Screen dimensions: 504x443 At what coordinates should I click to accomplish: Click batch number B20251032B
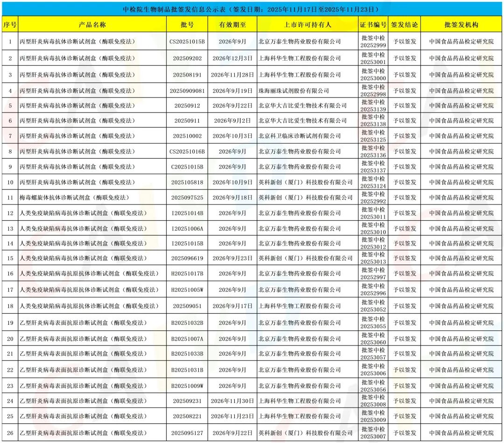[187, 323]
